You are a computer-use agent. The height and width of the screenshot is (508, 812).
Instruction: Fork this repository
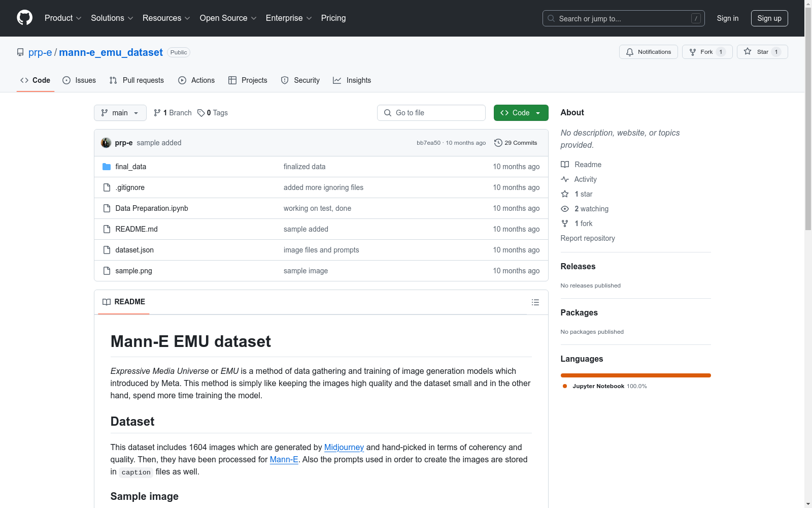(707, 52)
